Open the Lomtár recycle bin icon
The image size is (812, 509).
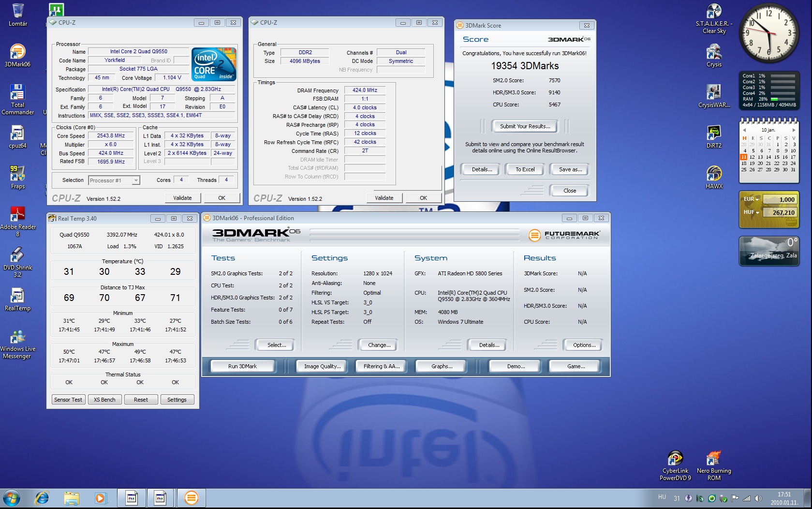(x=17, y=15)
